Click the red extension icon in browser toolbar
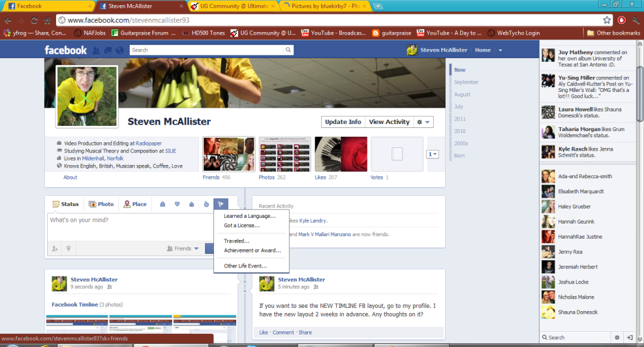Image resolution: width=644 pixels, height=347 pixels. pos(621,20)
